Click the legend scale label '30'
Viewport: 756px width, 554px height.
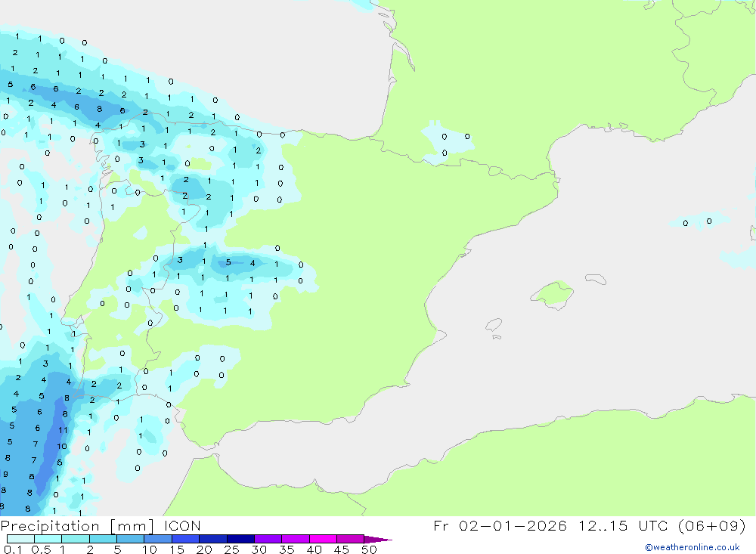[x=259, y=549]
